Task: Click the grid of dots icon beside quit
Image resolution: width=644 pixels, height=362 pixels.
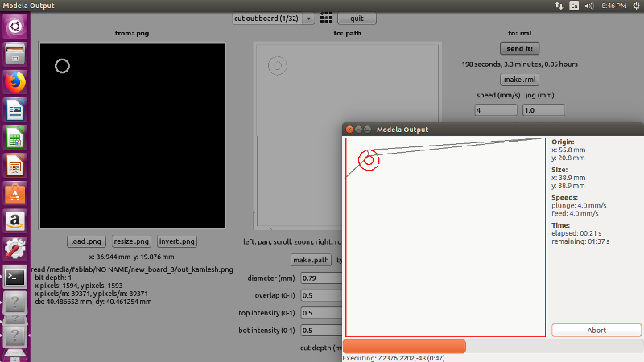Action: pyautogui.click(x=326, y=18)
